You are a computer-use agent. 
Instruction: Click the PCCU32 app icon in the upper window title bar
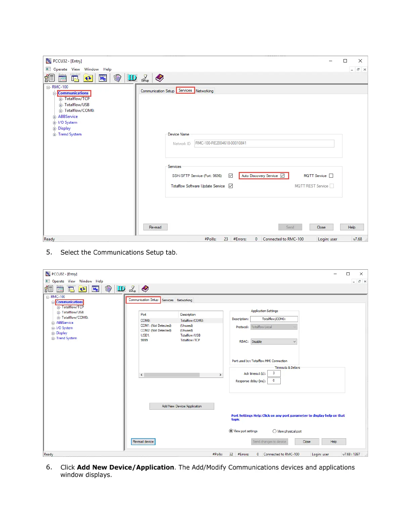(x=48, y=61)
